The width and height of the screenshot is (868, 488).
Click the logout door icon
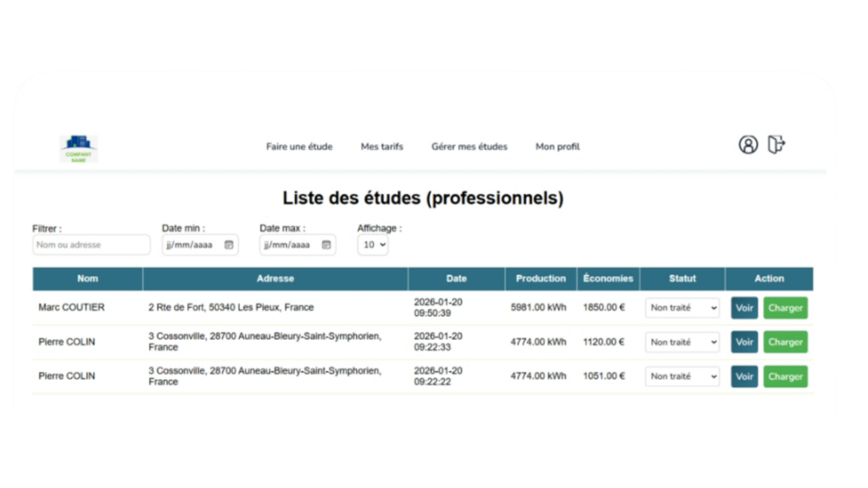point(776,145)
